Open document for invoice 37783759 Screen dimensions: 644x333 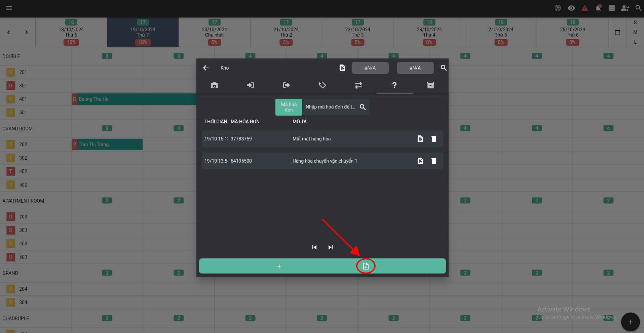click(x=420, y=139)
